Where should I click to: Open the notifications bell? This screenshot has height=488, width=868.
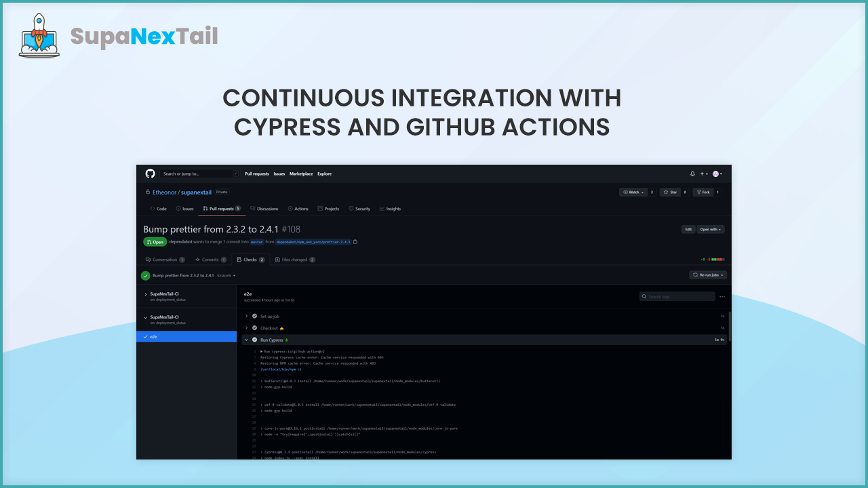click(x=692, y=174)
